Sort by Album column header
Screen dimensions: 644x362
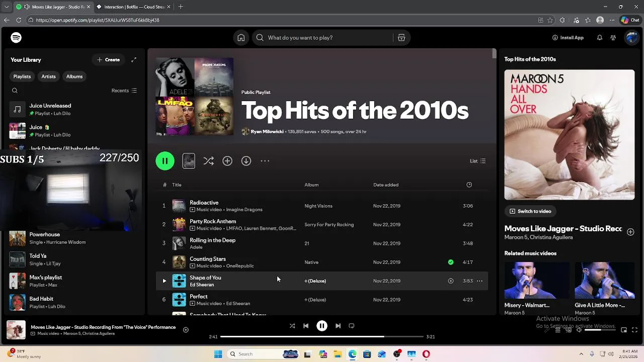coord(311,185)
